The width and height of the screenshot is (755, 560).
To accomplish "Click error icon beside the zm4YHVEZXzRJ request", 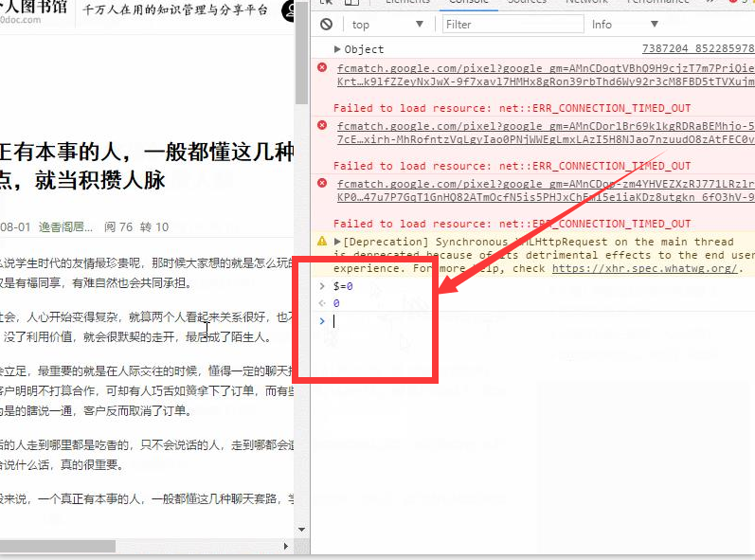I will pyautogui.click(x=322, y=183).
